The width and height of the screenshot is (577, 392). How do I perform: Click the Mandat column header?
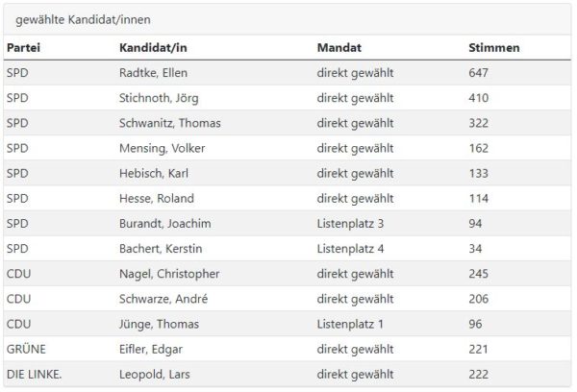click(339, 48)
